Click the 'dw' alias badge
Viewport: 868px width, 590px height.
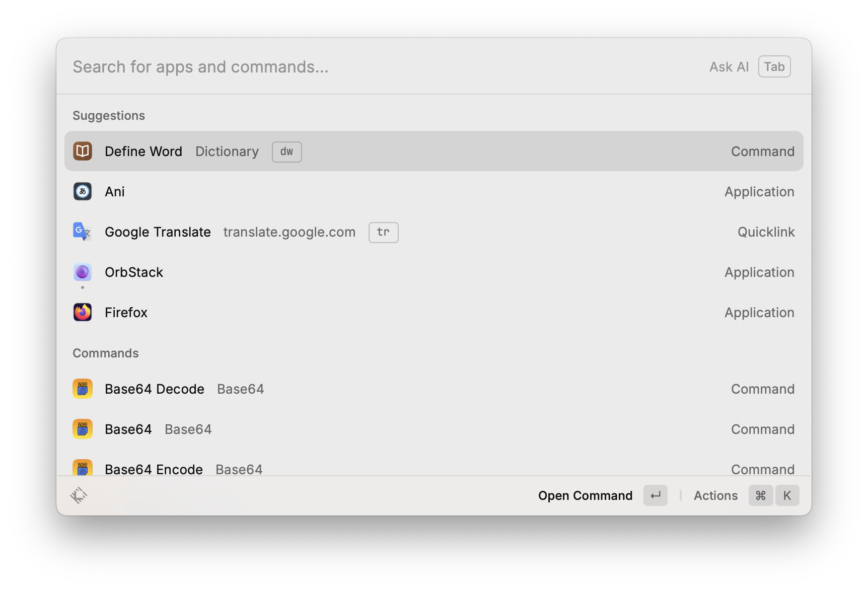[287, 152]
